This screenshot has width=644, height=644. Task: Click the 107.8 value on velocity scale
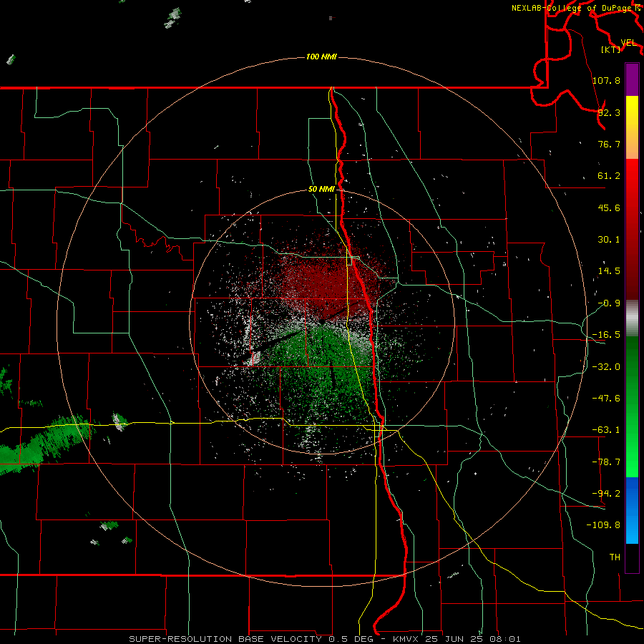coord(606,80)
